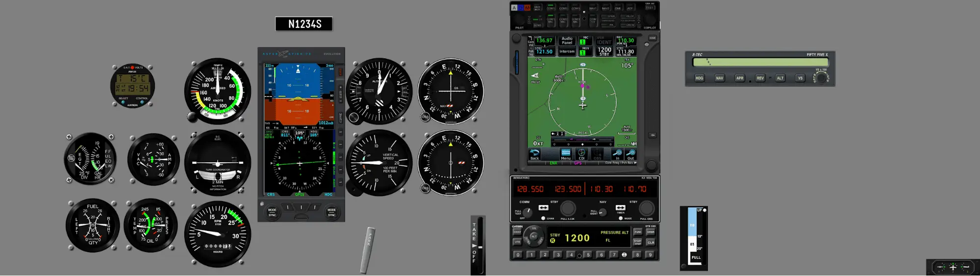Open the Audio Panel page on the GTN

(567, 40)
